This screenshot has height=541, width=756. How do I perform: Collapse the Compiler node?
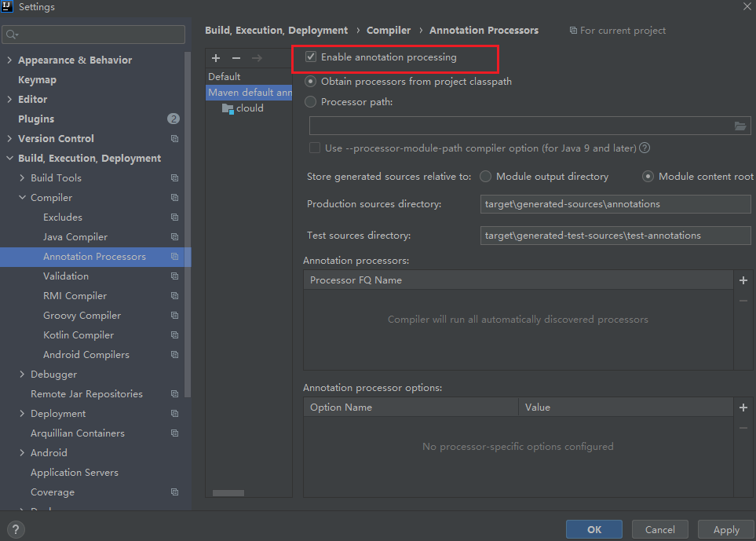click(22, 198)
